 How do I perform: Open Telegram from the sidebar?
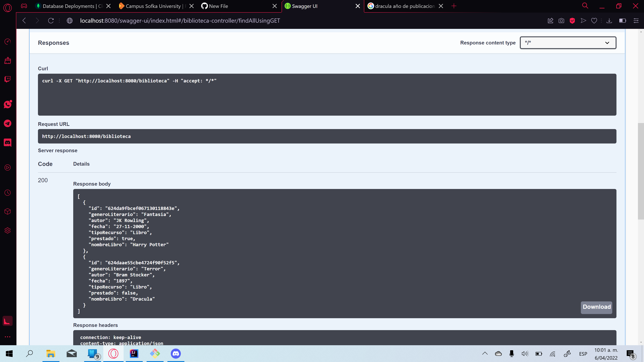click(x=8, y=123)
